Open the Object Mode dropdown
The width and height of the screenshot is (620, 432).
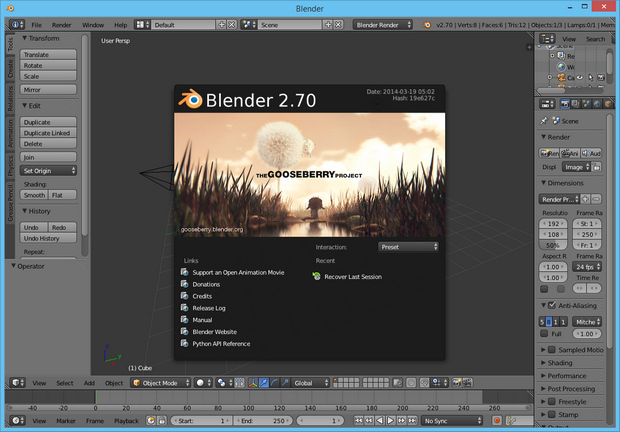161,383
